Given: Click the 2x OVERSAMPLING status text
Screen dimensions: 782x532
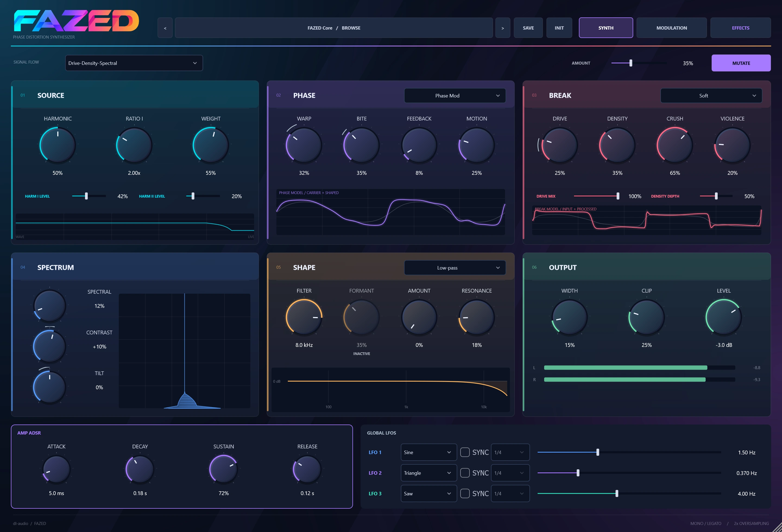Looking at the screenshot, I should pos(751,523).
